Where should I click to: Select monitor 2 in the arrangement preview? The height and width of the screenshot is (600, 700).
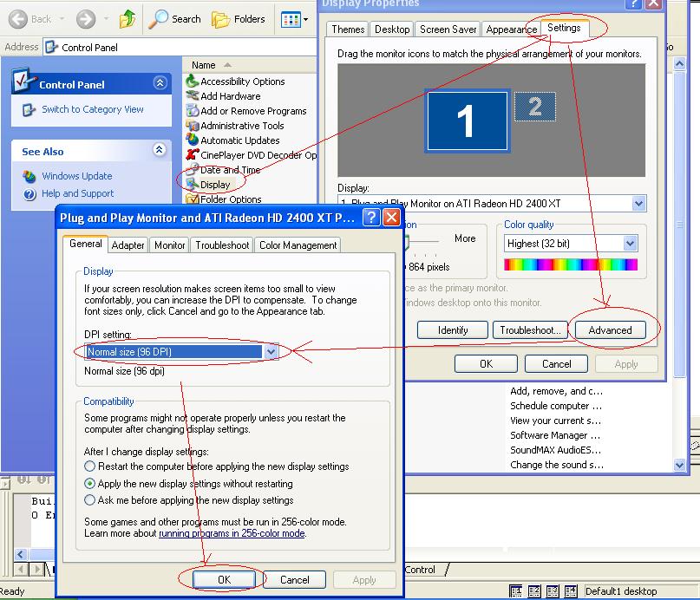pyautogui.click(x=535, y=110)
